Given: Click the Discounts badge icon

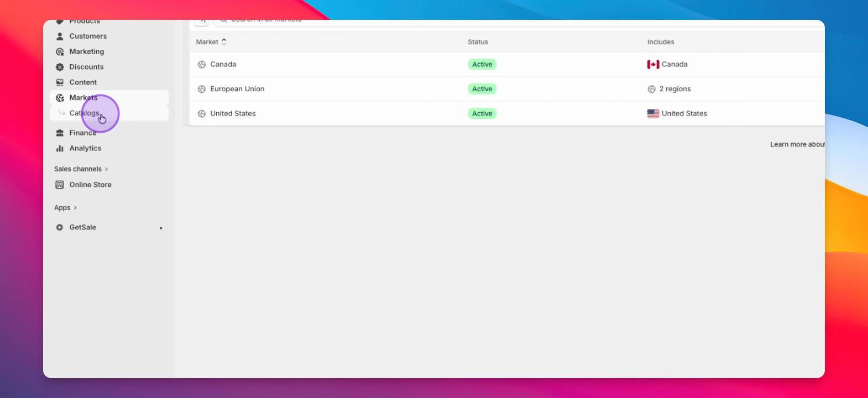Looking at the screenshot, I should tap(60, 67).
